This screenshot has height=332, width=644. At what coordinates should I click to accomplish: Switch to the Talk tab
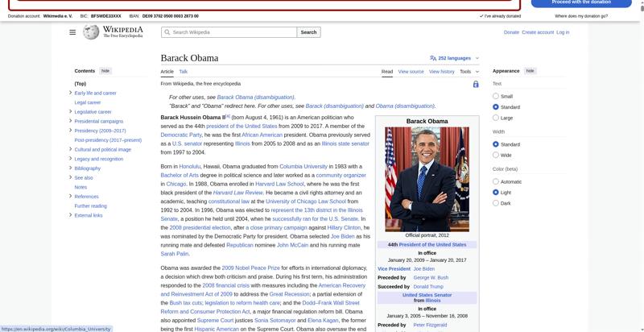pyautogui.click(x=184, y=72)
